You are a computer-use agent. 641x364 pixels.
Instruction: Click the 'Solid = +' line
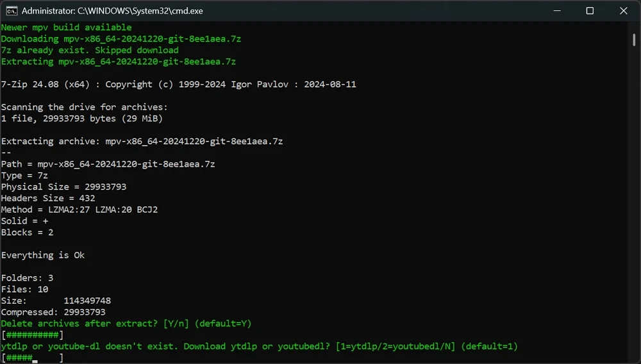point(24,221)
